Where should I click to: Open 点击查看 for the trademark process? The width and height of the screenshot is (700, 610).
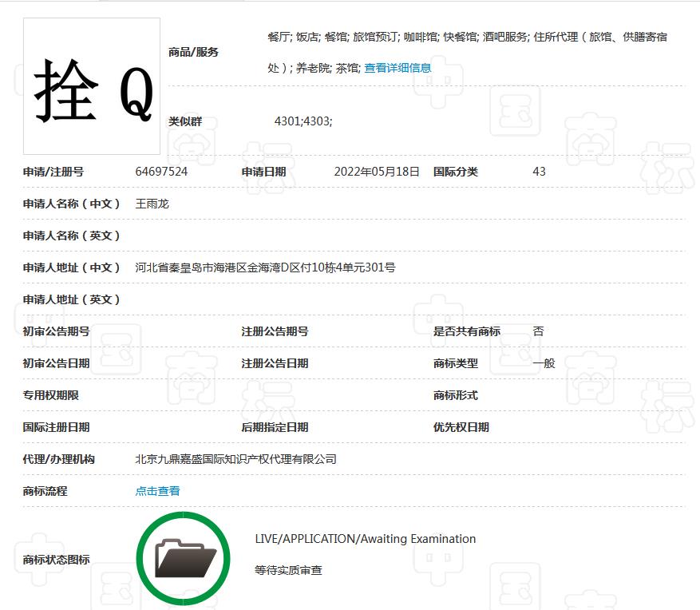(x=157, y=491)
